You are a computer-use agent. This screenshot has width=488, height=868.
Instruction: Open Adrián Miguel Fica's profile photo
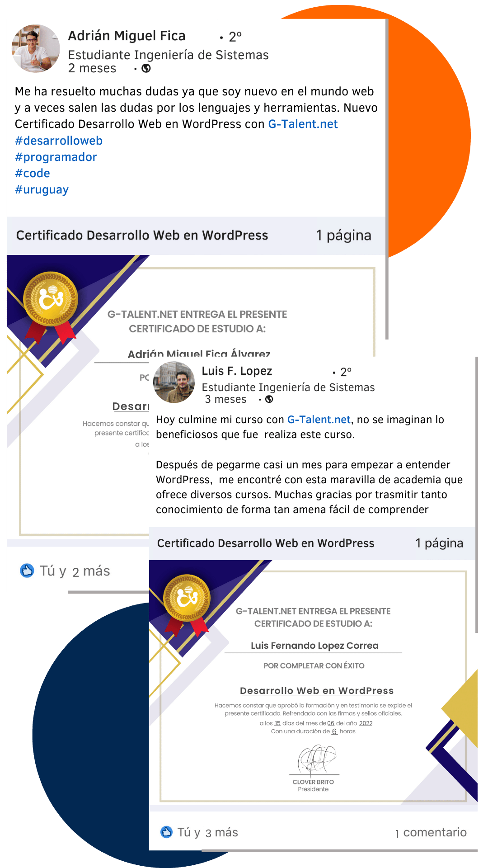click(x=35, y=48)
